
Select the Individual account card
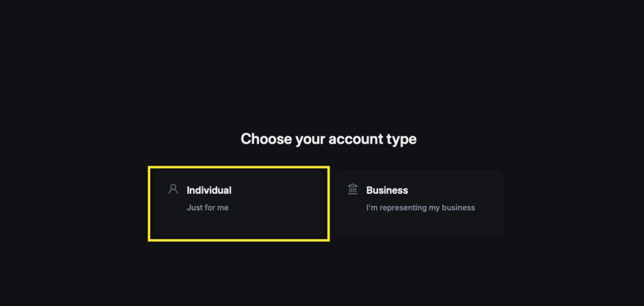[x=239, y=203]
